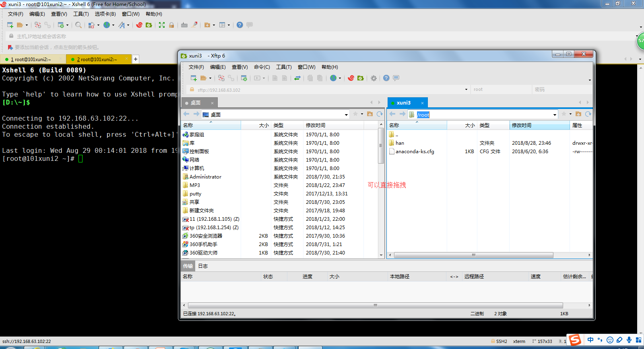
Task: Refresh the remote /root pane
Action: pyautogui.click(x=588, y=114)
